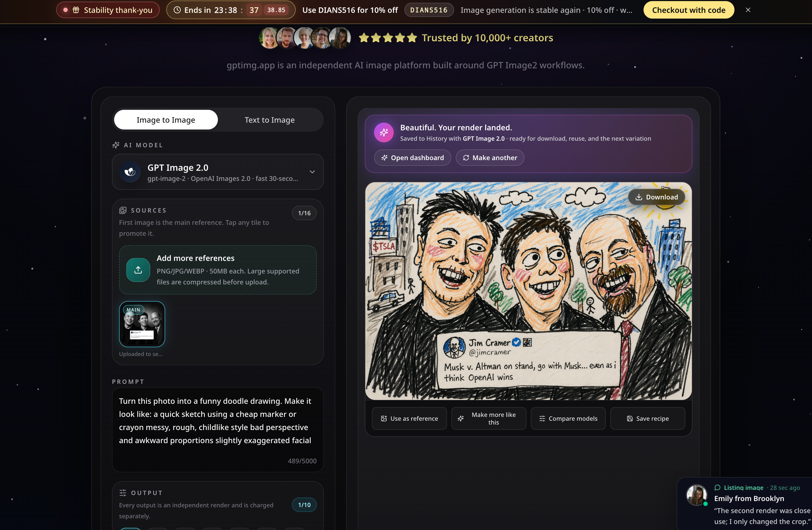Viewport: 812px width, 530px height.
Task: Download the rendered doodle image
Action: click(657, 197)
